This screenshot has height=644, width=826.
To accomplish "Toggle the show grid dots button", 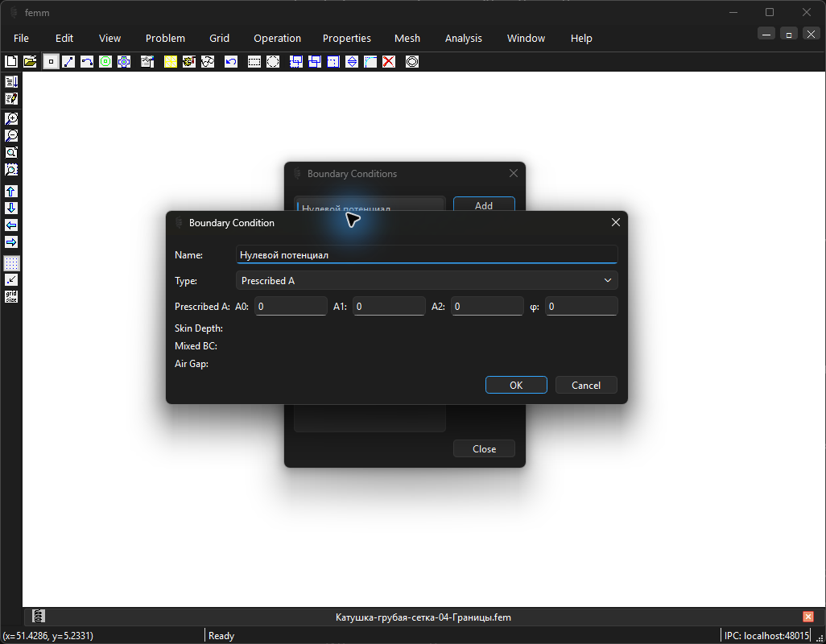I will (x=11, y=262).
